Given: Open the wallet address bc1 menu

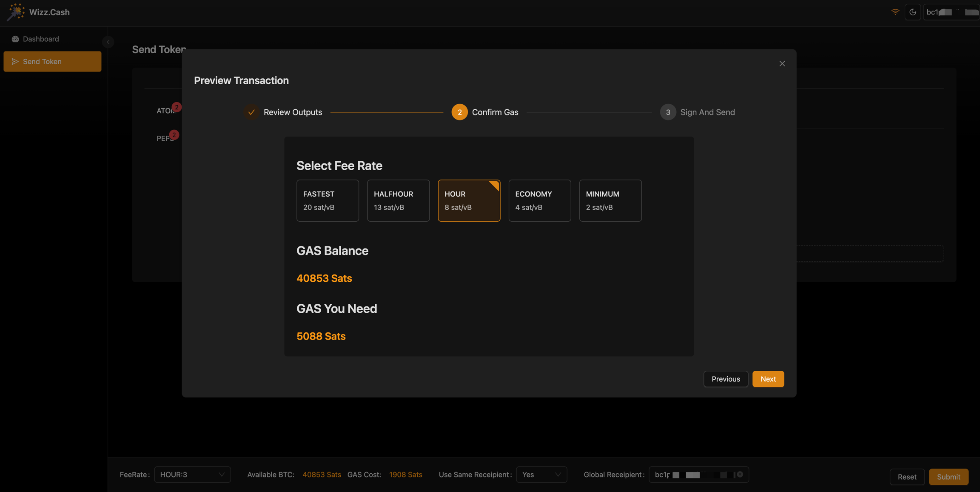Looking at the screenshot, I should coord(952,12).
